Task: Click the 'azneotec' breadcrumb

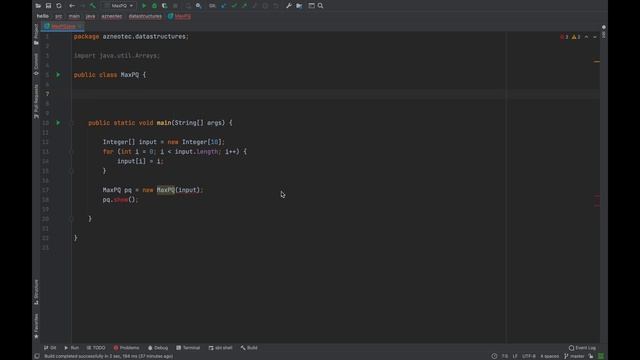Action: (x=112, y=16)
